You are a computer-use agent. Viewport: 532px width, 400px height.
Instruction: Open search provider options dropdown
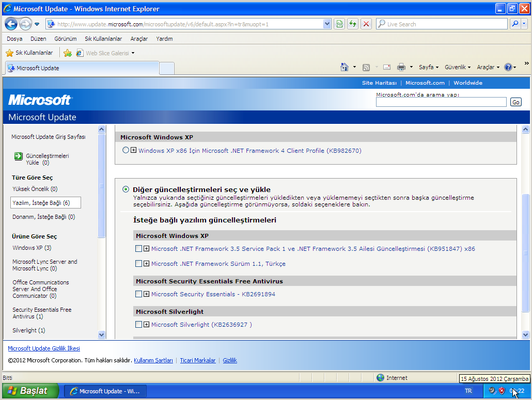pos(524,24)
